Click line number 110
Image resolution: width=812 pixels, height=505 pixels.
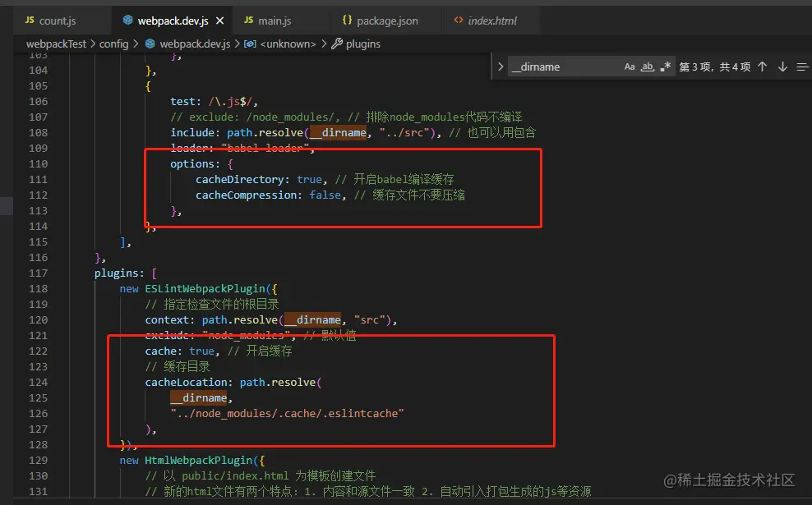click(39, 164)
